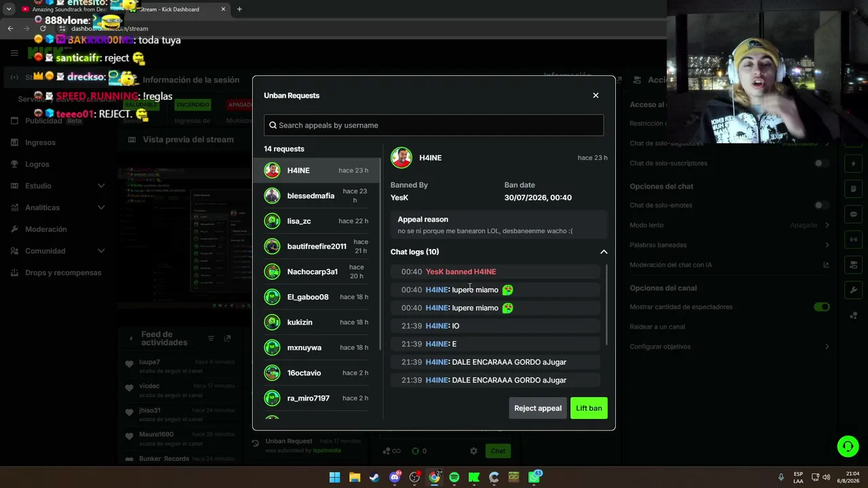Screen dimensions: 868x488
Task: Click the wrench rail icon
Action: click(854, 290)
